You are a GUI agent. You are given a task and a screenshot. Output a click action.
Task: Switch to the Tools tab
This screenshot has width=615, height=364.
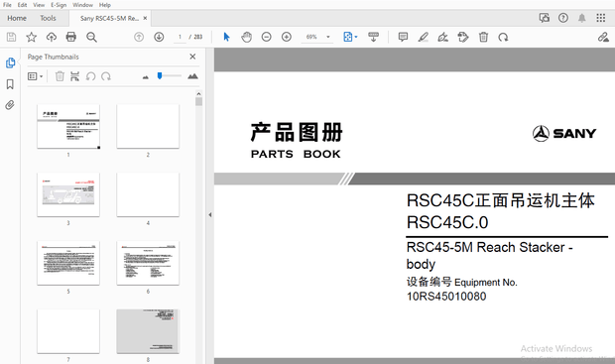pyautogui.click(x=48, y=18)
